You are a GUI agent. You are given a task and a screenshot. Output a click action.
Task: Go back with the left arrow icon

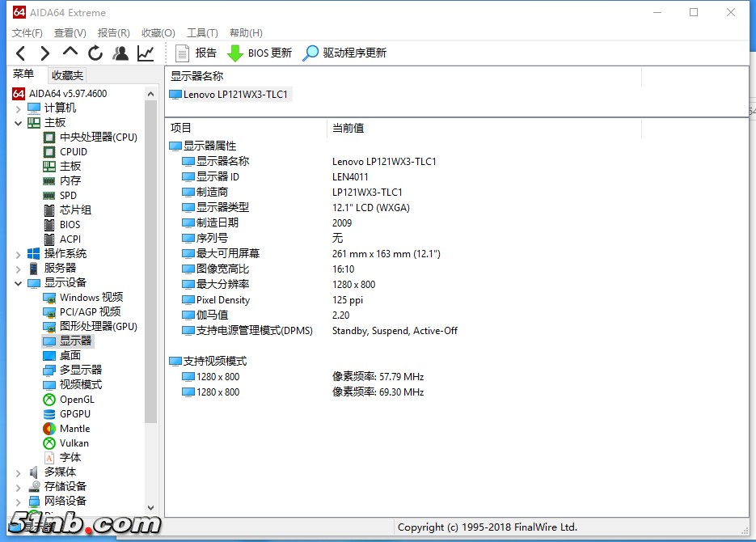click(x=21, y=53)
